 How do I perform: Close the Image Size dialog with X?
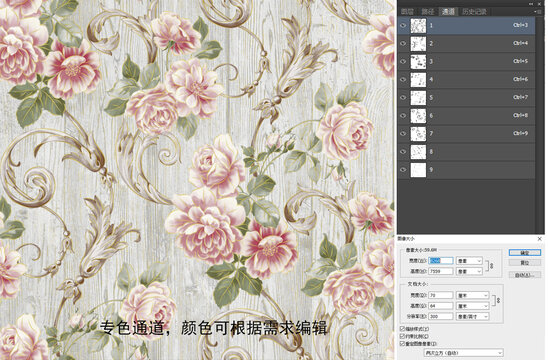(540, 239)
